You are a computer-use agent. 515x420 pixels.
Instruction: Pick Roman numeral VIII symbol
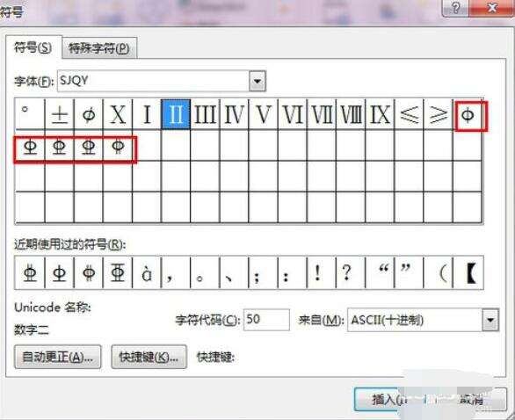coord(351,114)
